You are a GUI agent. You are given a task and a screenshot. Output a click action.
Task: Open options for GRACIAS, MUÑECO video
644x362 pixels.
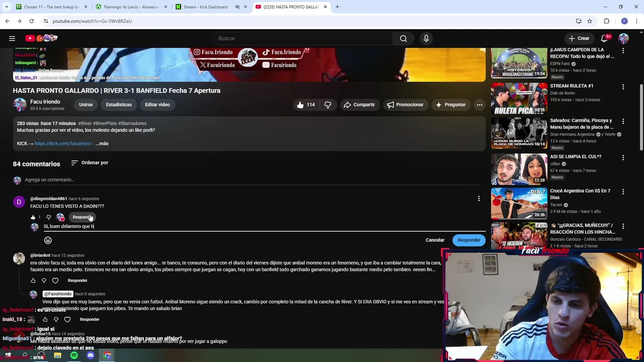click(x=623, y=226)
